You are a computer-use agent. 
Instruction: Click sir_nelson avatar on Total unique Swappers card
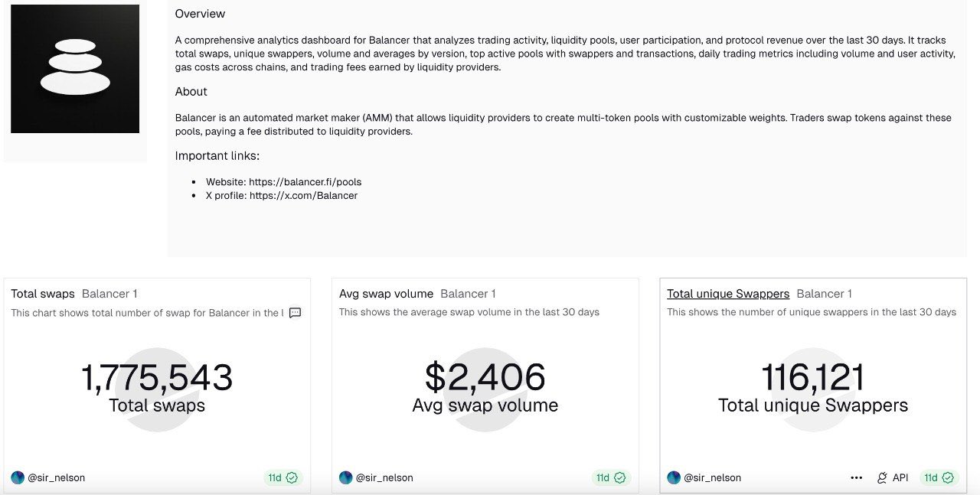(674, 477)
